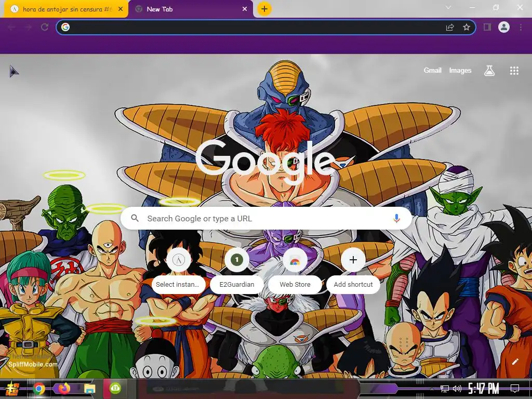
Task: Reload the current page
Action: [45, 28]
